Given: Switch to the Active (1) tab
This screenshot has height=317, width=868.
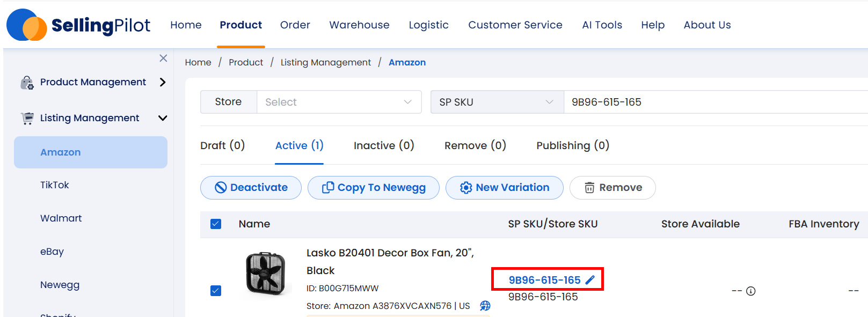Looking at the screenshot, I should 299,145.
